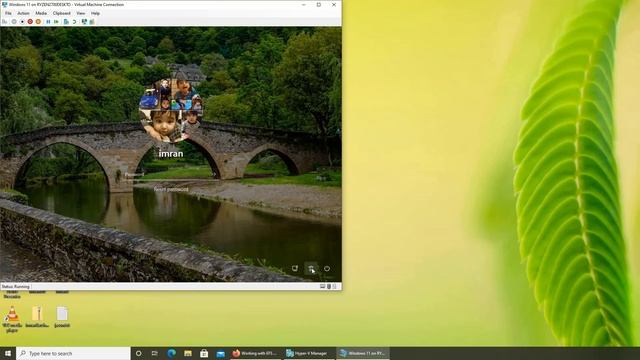Open Cortana circle icon on taskbar
The height and width of the screenshot is (360, 640).
coord(138,353)
